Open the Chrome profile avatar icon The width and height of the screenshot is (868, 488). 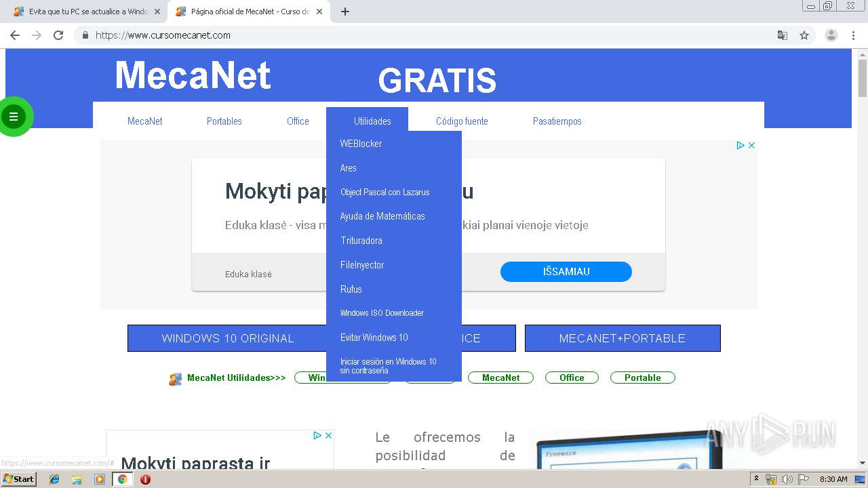(x=831, y=35)
